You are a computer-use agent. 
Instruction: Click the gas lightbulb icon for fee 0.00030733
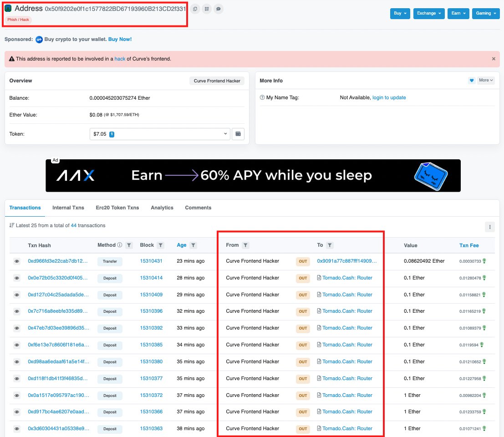[x=484, y=261]
